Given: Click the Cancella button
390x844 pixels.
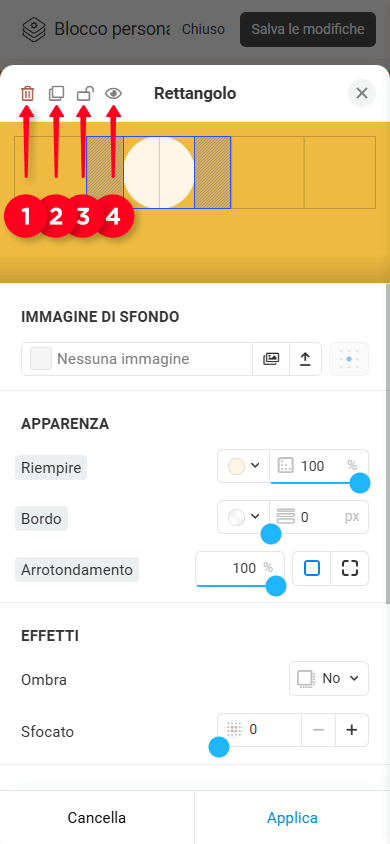Looking at the screenshot, I should coord(97,818).
